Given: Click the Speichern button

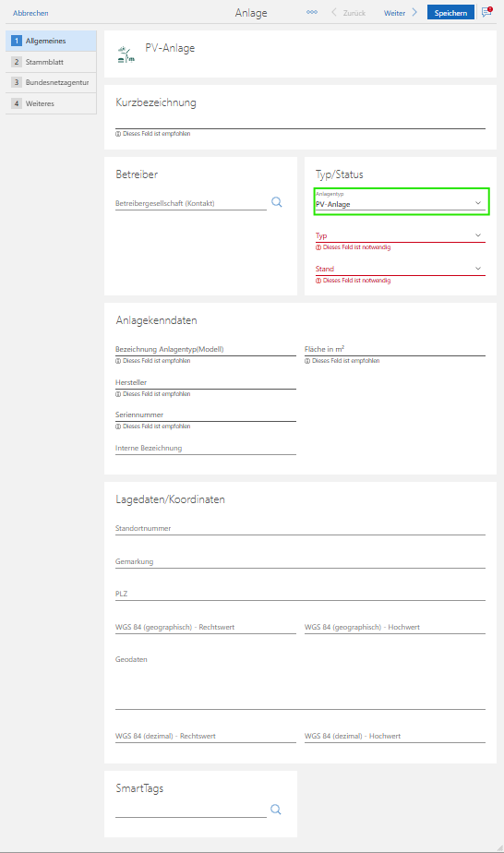Looking at the screenshot, I should [x=450, y=12].
